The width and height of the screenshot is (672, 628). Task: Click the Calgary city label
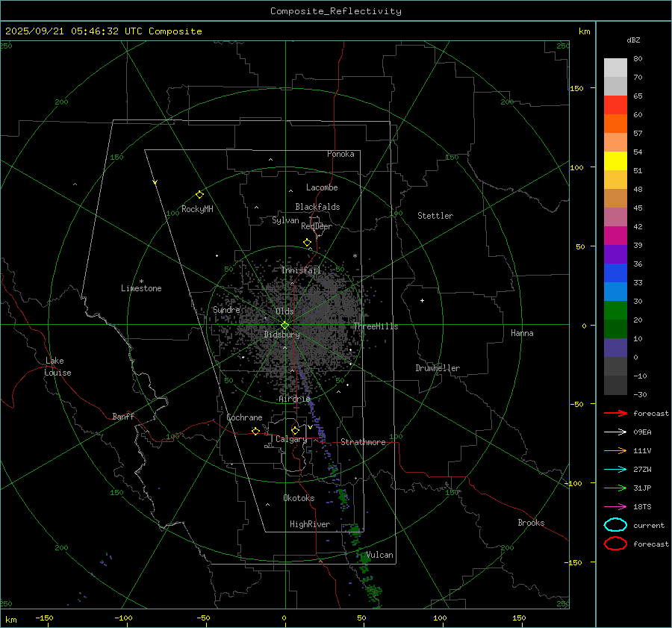[290, 440]
